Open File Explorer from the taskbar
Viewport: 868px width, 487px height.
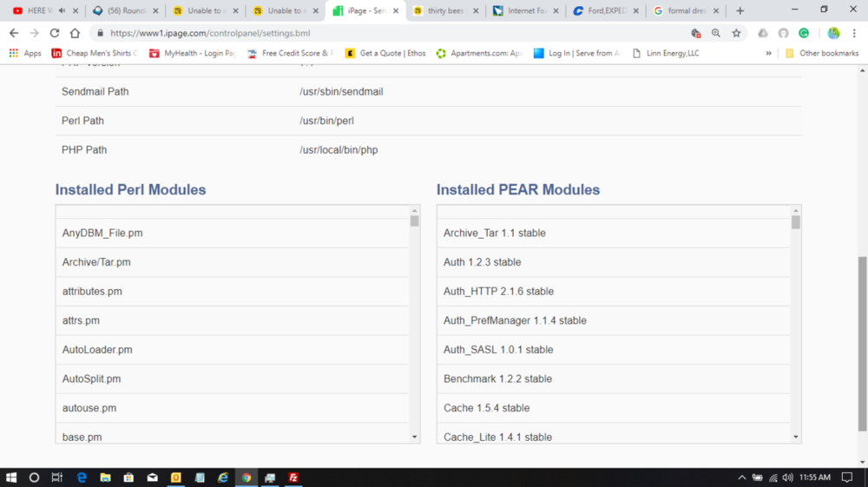(105, 477)
